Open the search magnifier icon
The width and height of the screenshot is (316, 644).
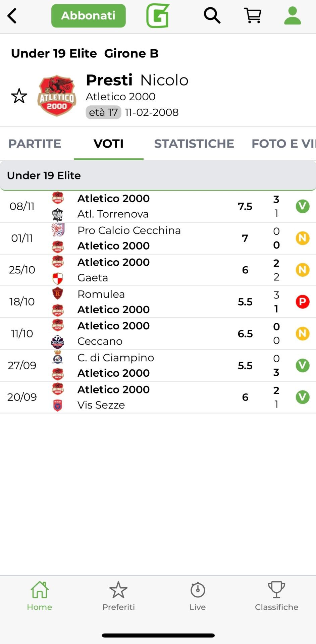coord(212,16)
